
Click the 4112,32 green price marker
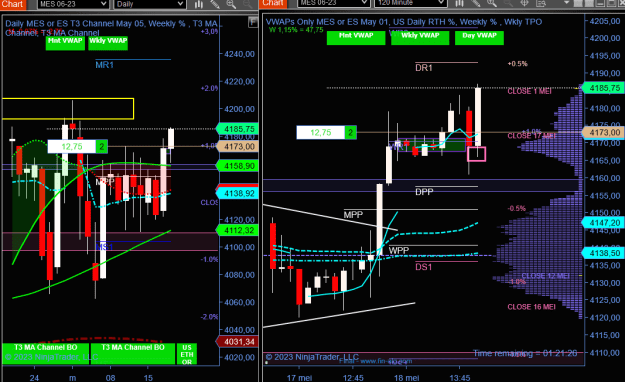238,230
